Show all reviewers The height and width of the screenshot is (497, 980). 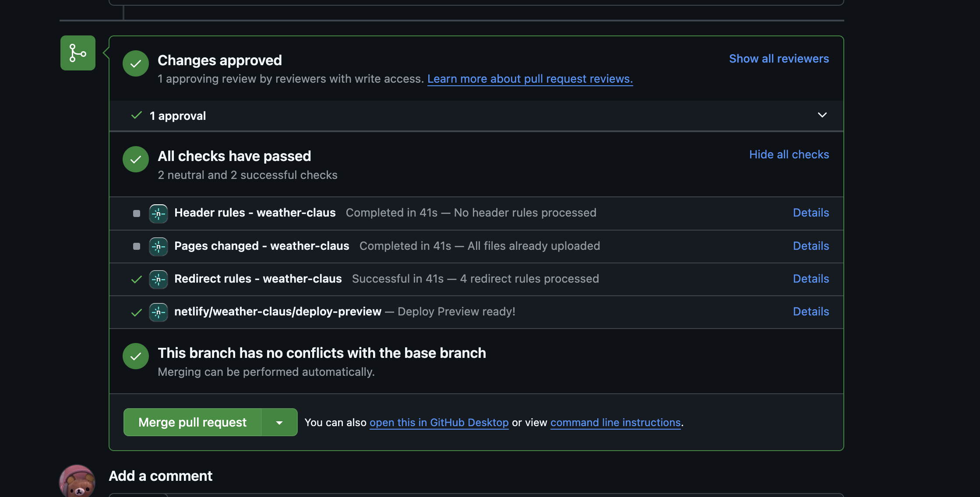click(779, 59)
